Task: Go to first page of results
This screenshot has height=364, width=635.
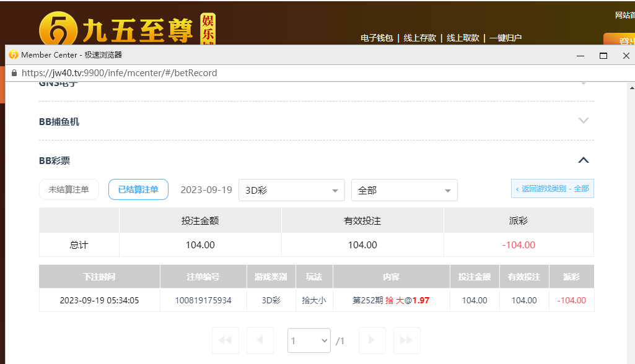Action: [226, 340]
